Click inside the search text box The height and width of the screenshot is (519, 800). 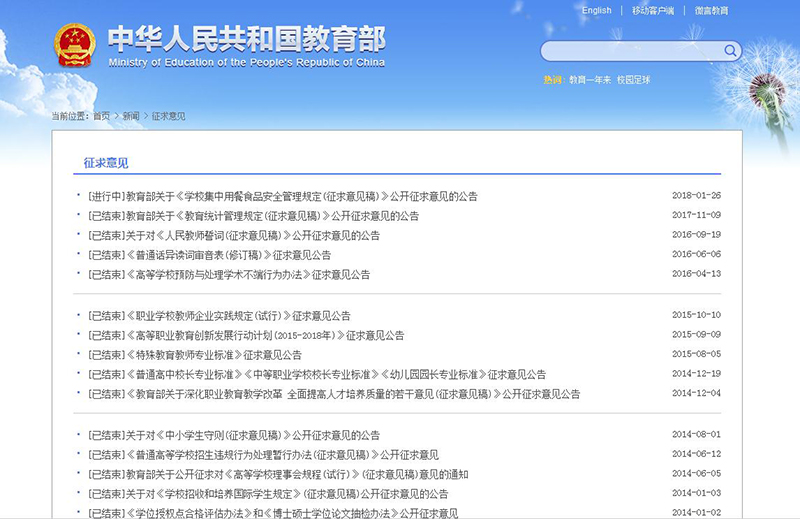pyautogui.click(x=630, y=51)
